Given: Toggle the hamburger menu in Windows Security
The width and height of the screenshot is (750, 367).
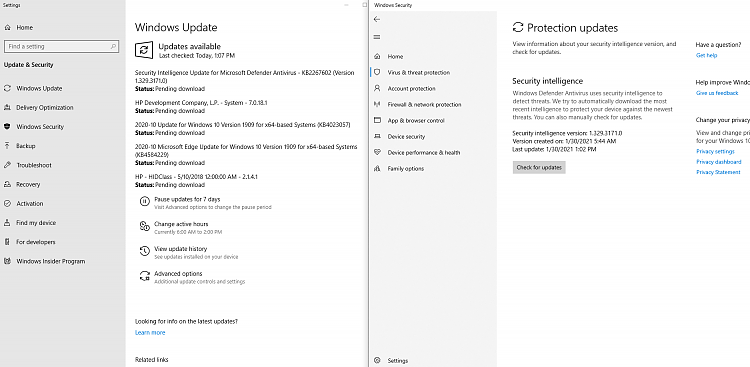Looking at the screenshot, I should [x=377, y=37].
